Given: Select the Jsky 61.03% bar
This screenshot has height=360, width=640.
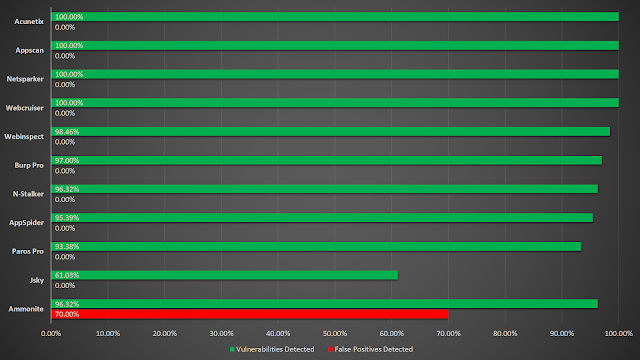Looking at the screenshot, I should pyautogui.click(x=224, y=275).
